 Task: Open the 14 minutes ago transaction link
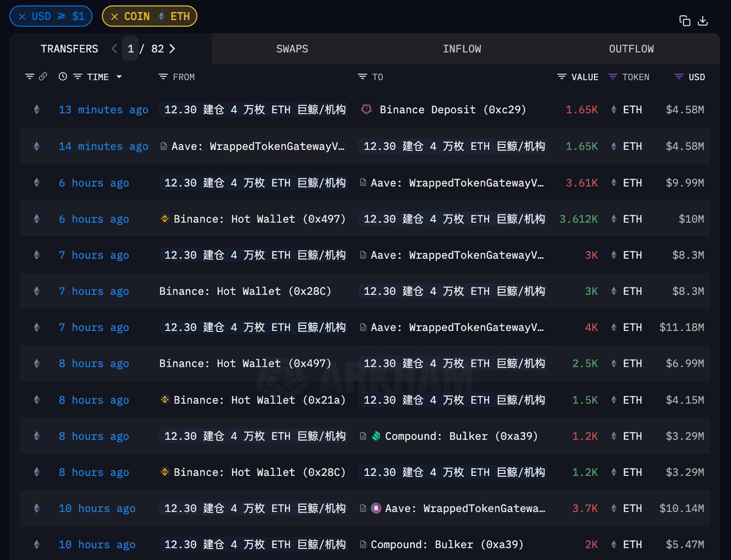click(x=104, y=146)
